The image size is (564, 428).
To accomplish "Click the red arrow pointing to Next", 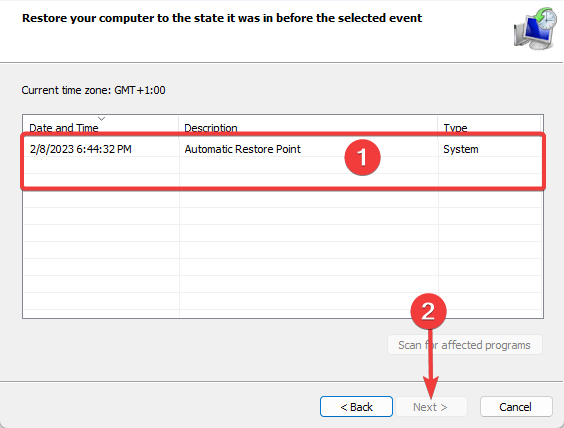I will 431,363.
